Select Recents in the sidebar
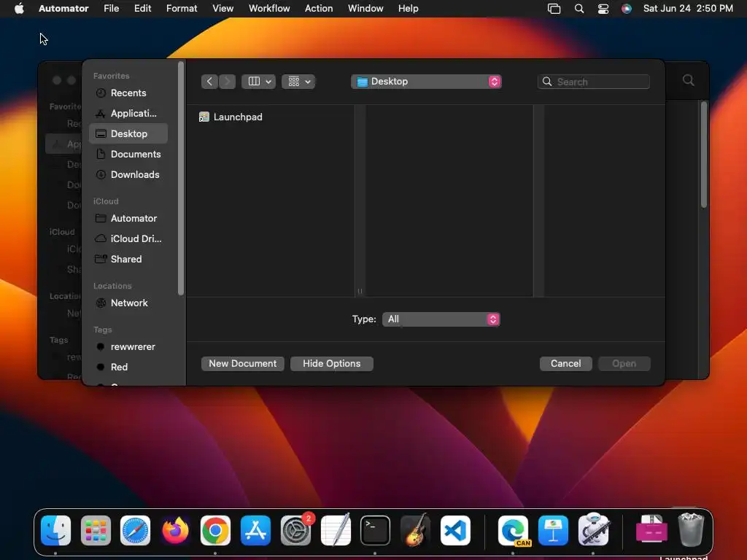The height and width of the screenshot is (560, 747). pyautogui.click(x=128, y=93)
